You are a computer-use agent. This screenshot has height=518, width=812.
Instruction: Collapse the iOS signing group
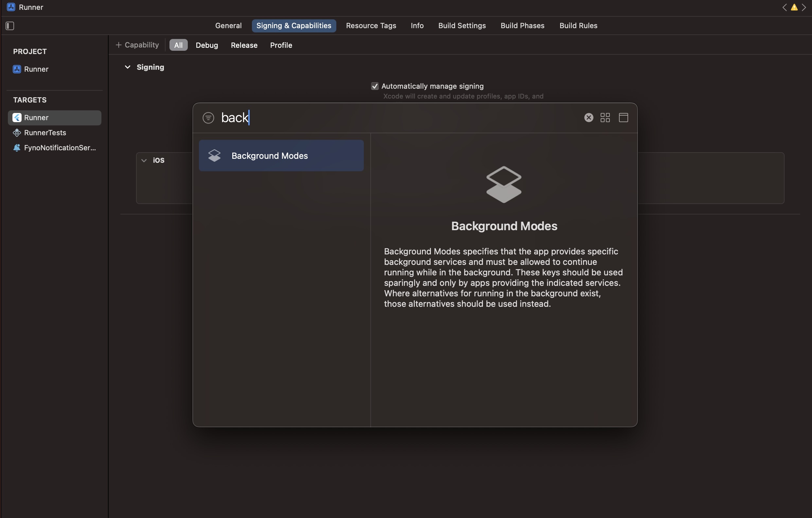(144, 160)
